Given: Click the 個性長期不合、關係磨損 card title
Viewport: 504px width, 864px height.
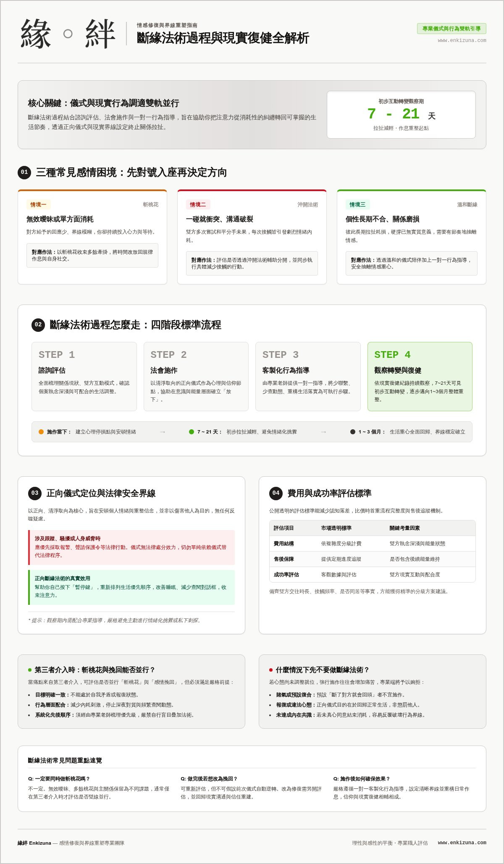Looking at the screenshot, I should click(x=383, y=219).
